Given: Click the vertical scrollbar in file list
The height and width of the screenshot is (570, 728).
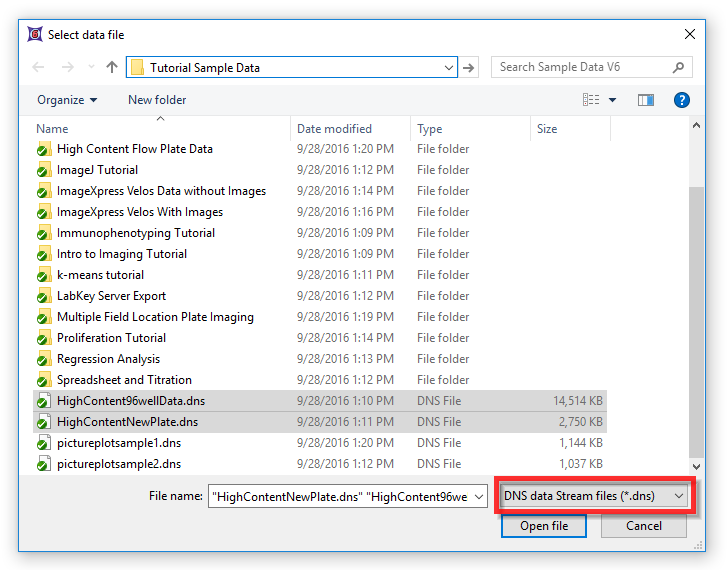Looking at the screenshot, I should click(697, 300).
